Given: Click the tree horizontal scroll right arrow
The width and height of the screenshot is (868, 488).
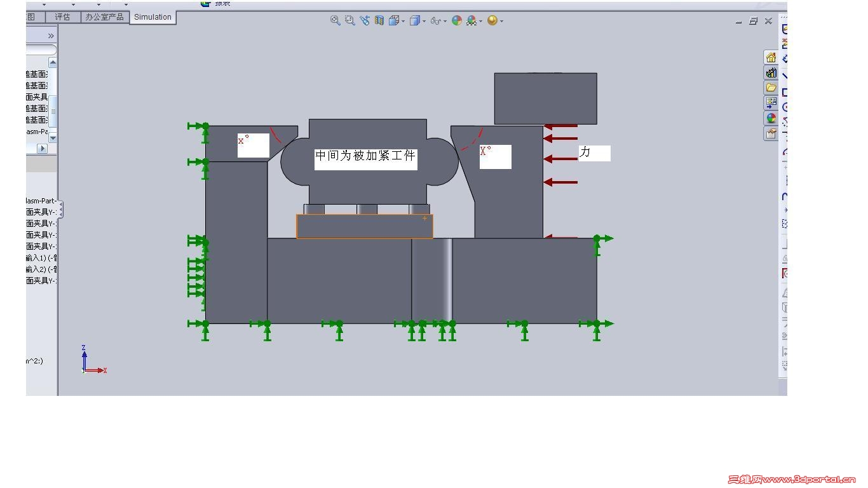Looking at the screenshot, I should pos(43,149).
